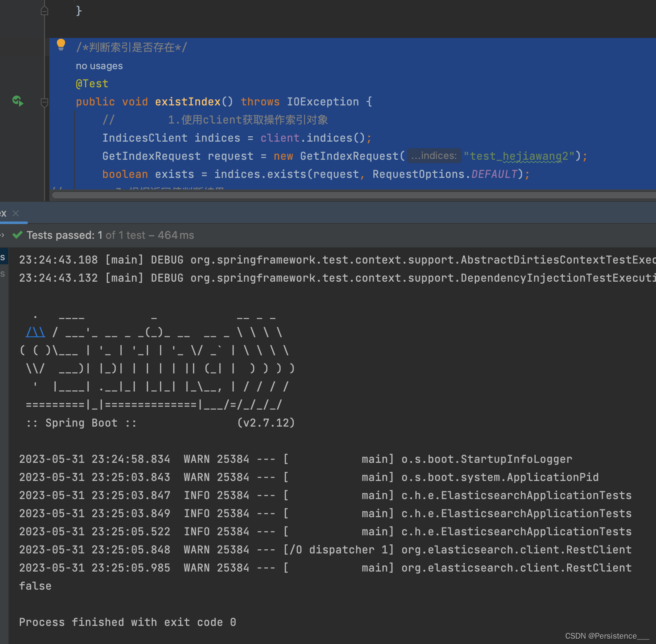Click the @Test annotation
Screen dimensions: 656x644
[x=92, y=84]
